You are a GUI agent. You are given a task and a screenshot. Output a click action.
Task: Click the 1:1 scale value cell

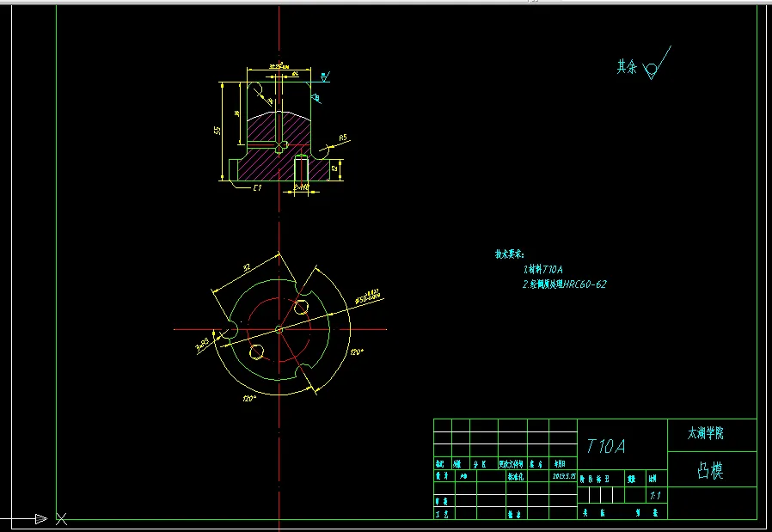655,496
